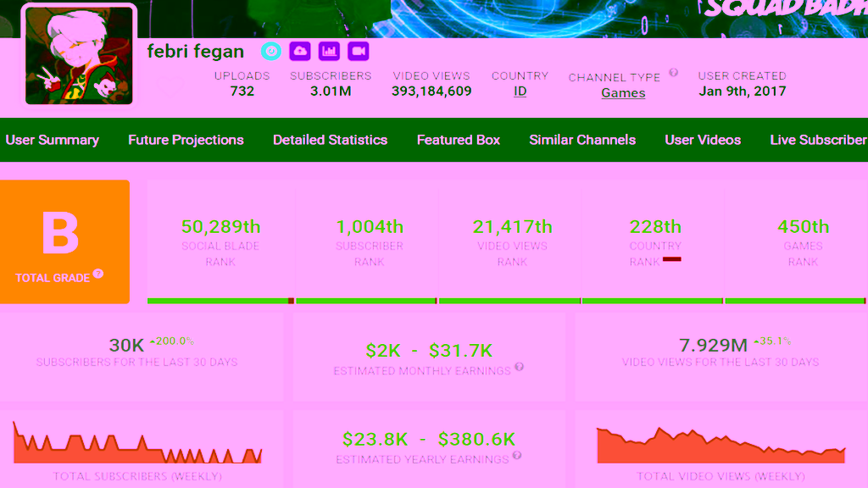Click the Games channel type link

coord(623,93)
